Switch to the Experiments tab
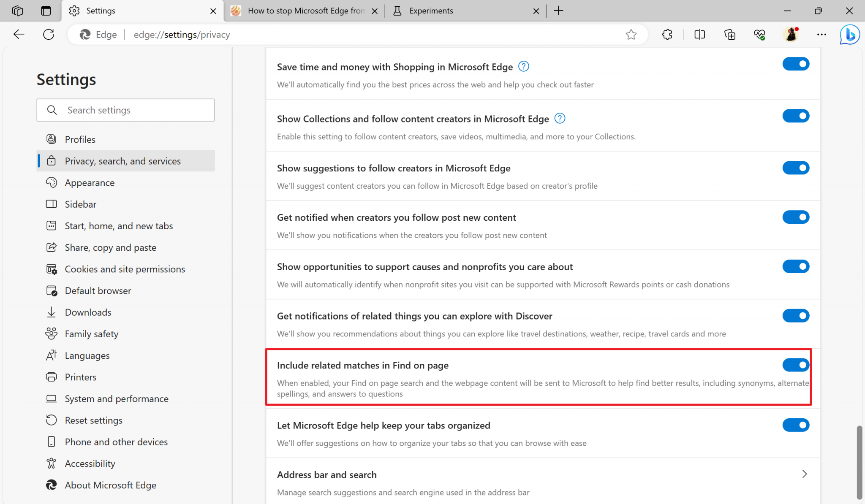 431,11
